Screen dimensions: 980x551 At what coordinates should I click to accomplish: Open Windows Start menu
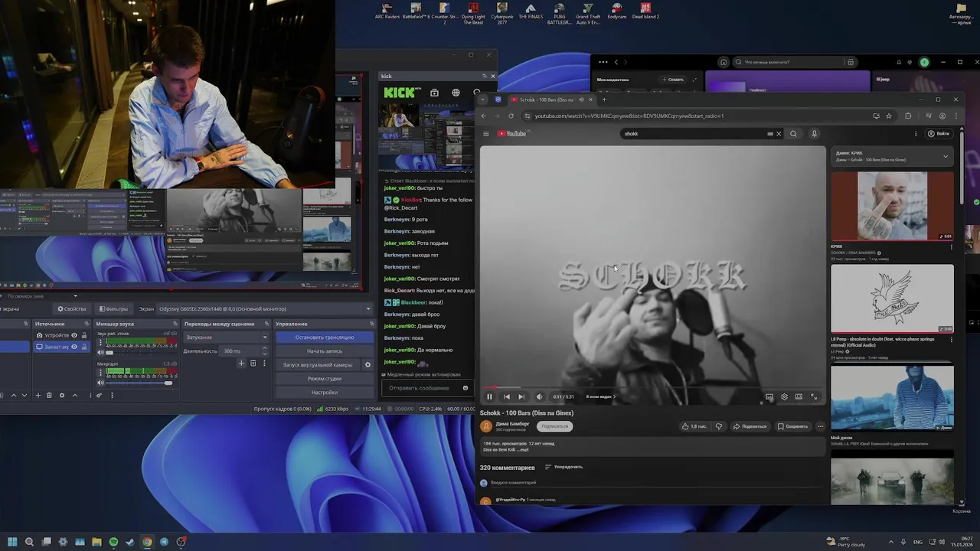(x=12, y=542)
